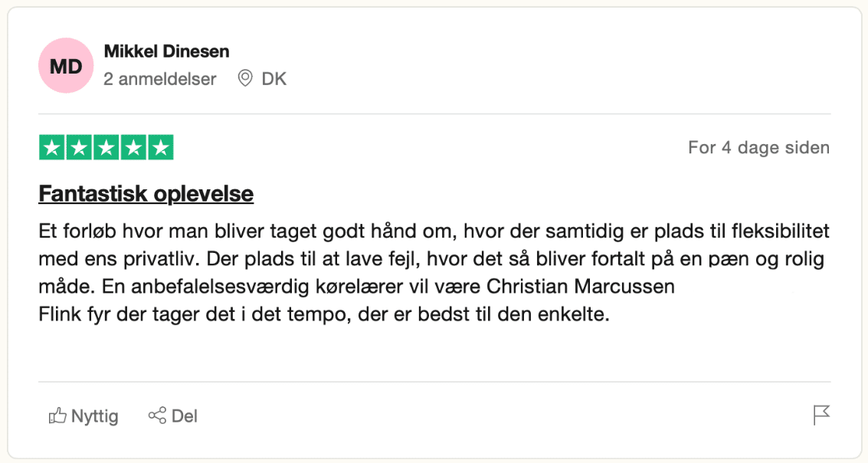
Task: Click the second green rating star
Action: coord(79,147)
